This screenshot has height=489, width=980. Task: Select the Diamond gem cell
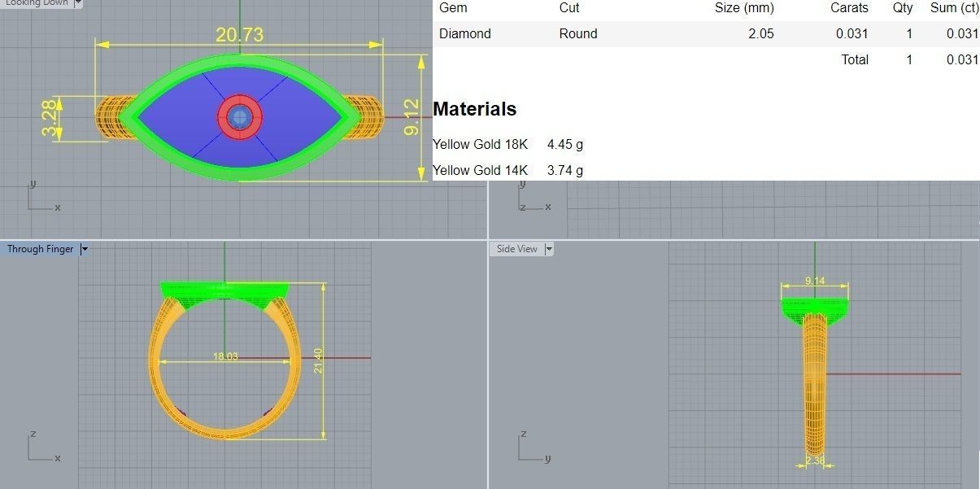click(465, 33)
